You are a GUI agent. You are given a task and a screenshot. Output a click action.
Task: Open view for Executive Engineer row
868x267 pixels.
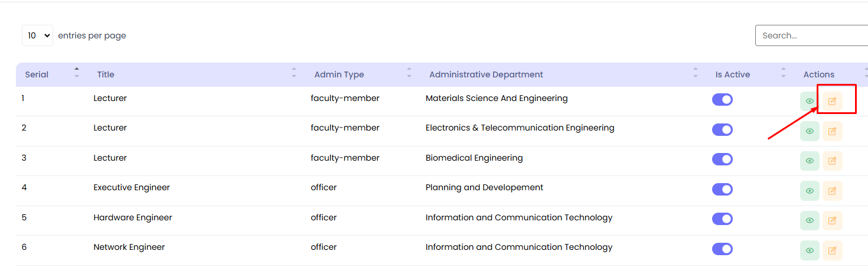click(810, 191)
